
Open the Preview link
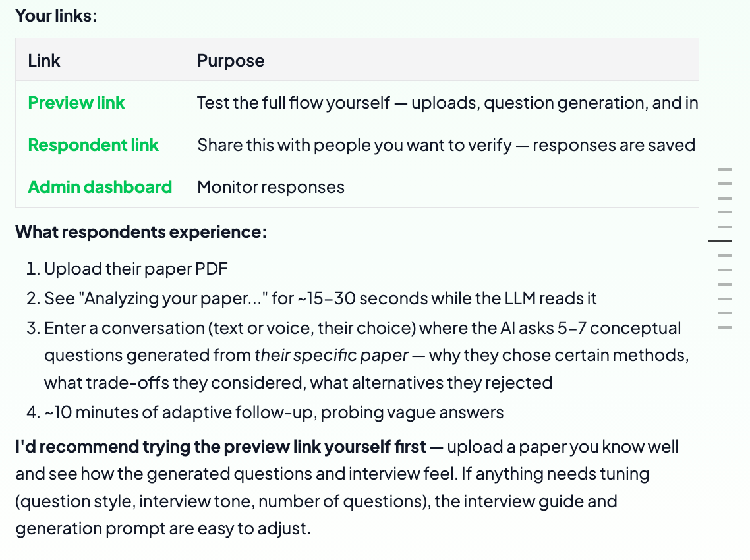click(76, 103)
